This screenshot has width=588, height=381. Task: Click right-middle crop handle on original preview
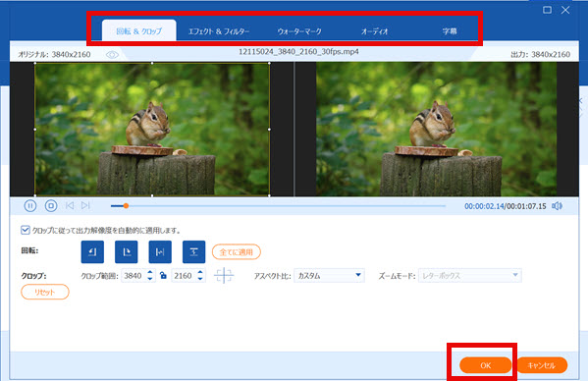pyautogui.click(x=269, y=130)
